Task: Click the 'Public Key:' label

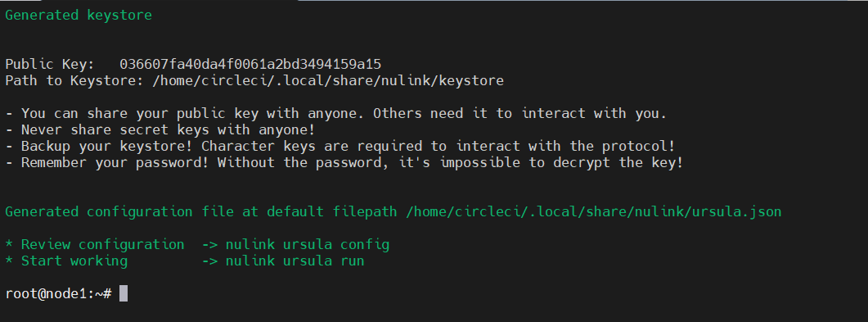Action: point(50,64)
